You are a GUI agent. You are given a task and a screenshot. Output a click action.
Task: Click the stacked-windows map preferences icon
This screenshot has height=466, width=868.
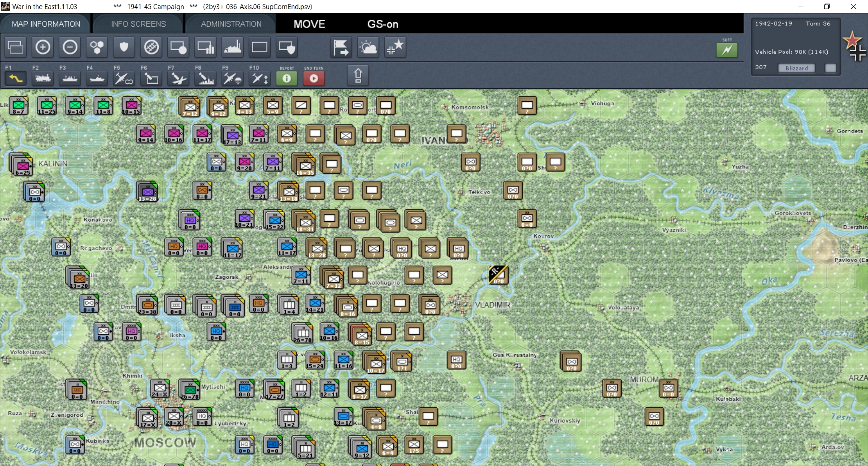tap(16, 47)
